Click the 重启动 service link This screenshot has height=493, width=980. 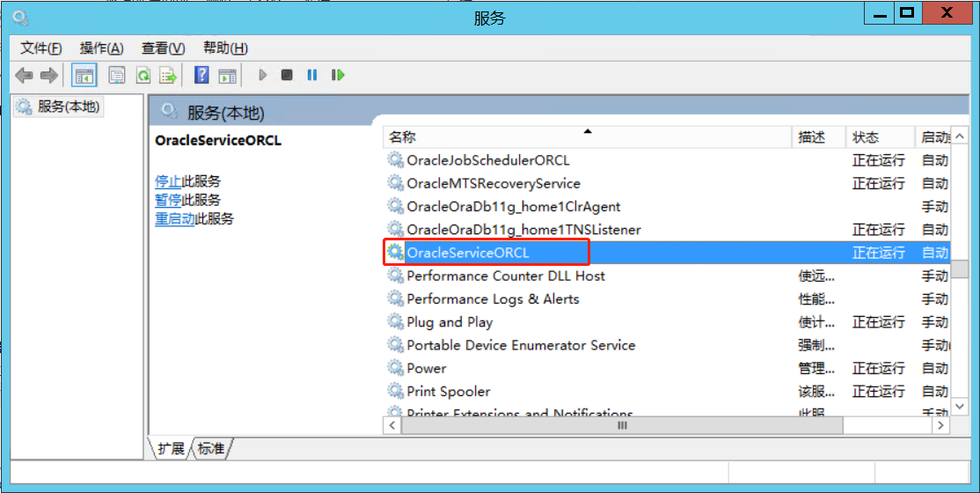tap(175, 219)
